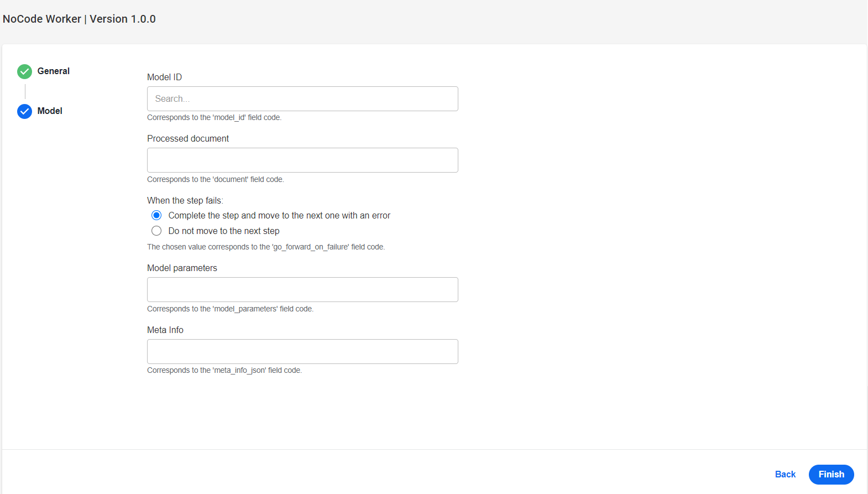Open the General step label
The height and width of the screenshot is (494, 868).
pos(54,71)
